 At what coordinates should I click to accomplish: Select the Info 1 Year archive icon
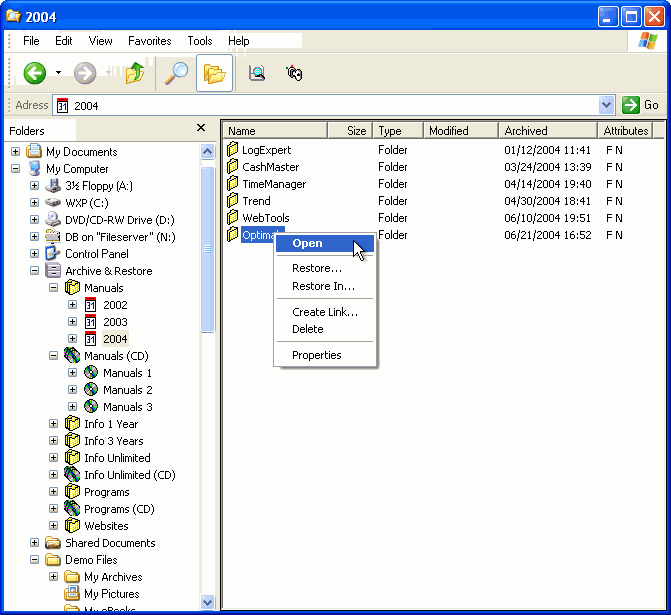72,424
